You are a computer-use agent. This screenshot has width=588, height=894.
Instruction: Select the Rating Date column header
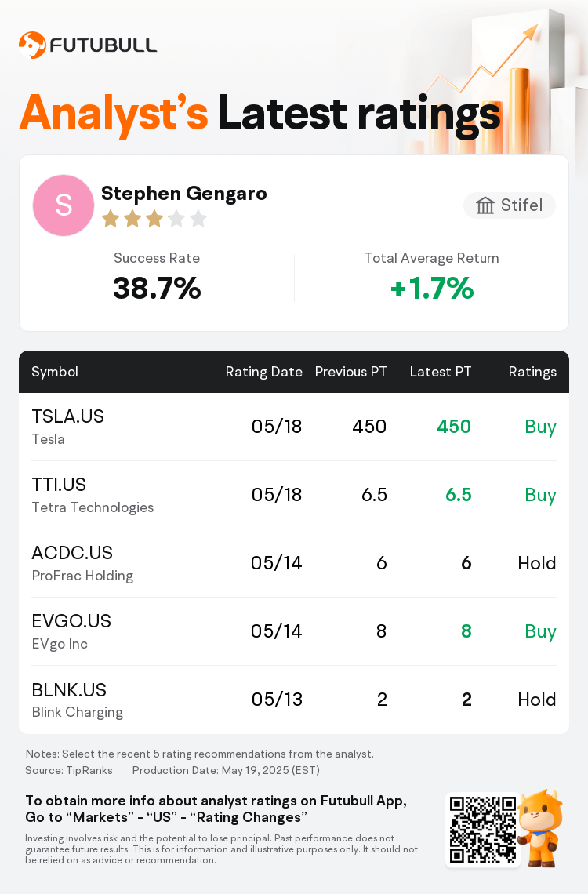(x=263, y=372)
